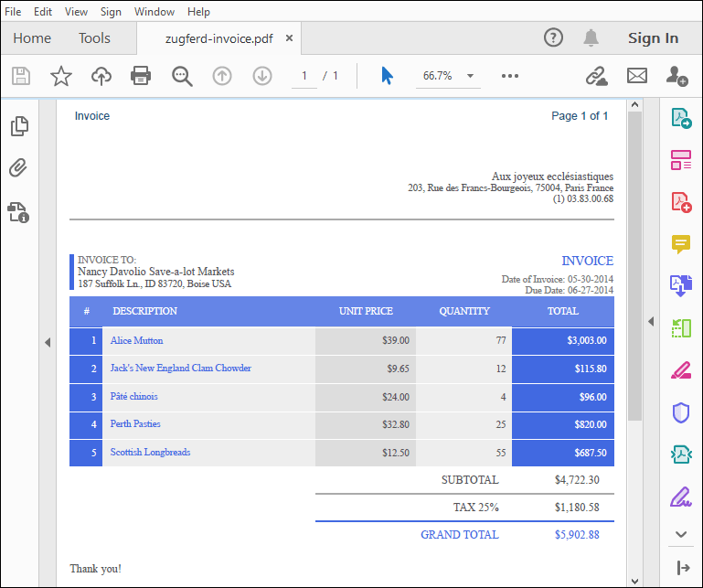Send file by email envelope icon
Image resolution: width=703 pixels, height=588 pixels.
tap(637, 76)
